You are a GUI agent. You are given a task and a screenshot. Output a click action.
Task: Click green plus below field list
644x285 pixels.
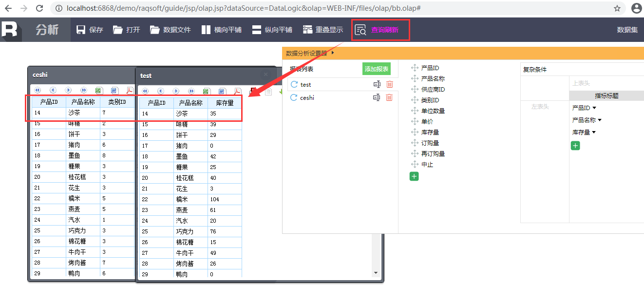click(414, 176)
